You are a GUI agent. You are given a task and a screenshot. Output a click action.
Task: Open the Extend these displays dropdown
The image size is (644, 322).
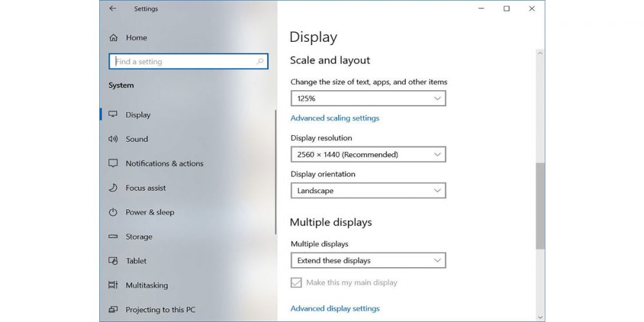(368, 261)
